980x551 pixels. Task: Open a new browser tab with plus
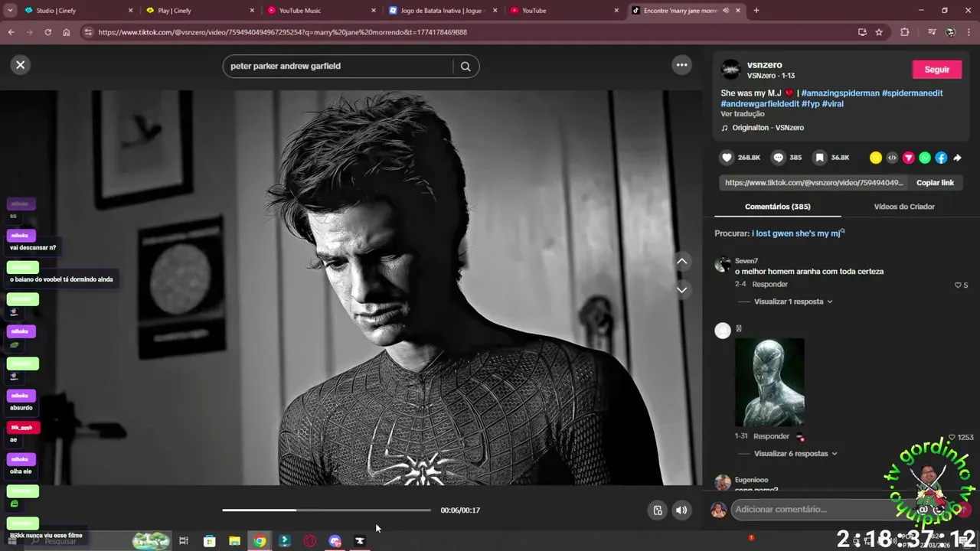click(756, 11)
